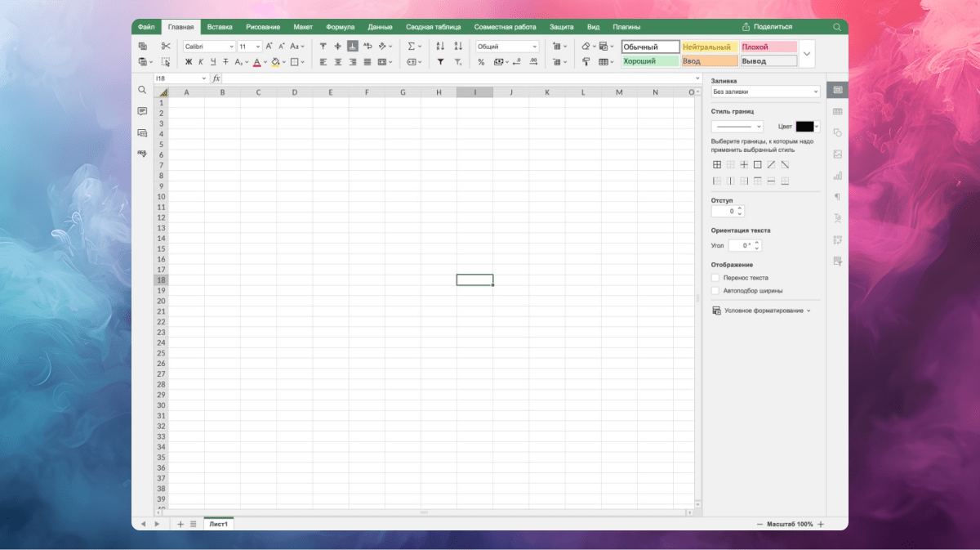Open shape settings in right sidebar
Viewport: 980px width, 550px height.
837,132
